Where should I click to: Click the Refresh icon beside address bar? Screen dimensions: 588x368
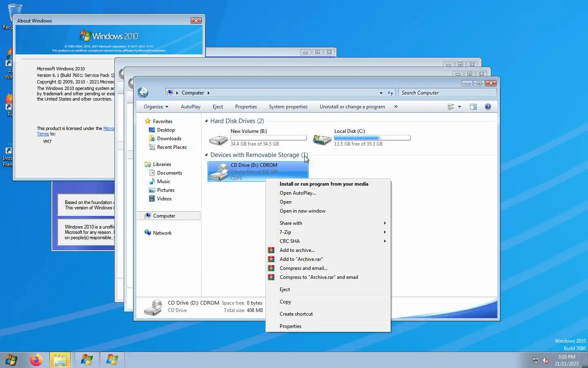(x=390, y=93)
